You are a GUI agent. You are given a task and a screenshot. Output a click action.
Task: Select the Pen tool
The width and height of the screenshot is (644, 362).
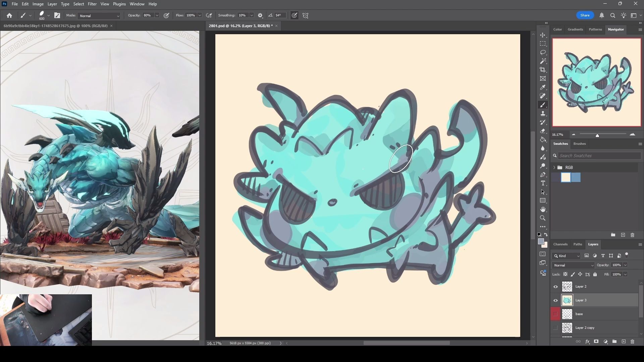[543, 175]
